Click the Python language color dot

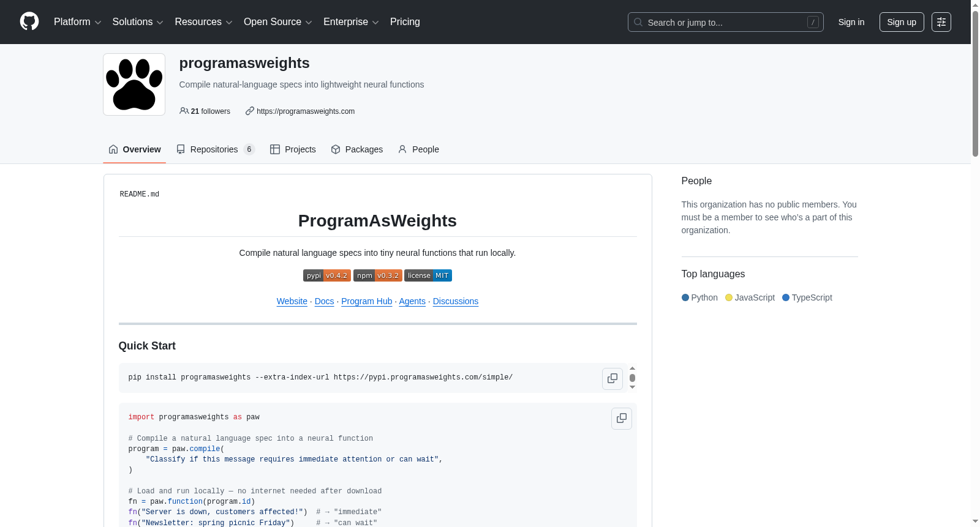(685, 297)
